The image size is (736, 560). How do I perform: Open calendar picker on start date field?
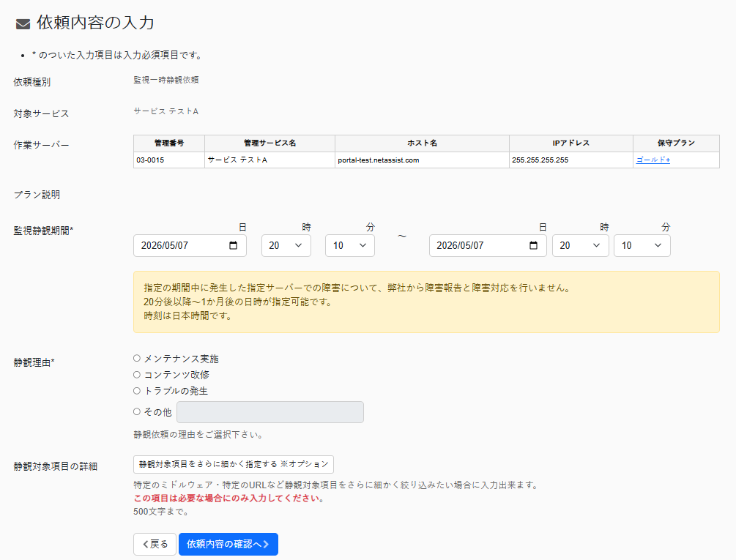(234, 246)
